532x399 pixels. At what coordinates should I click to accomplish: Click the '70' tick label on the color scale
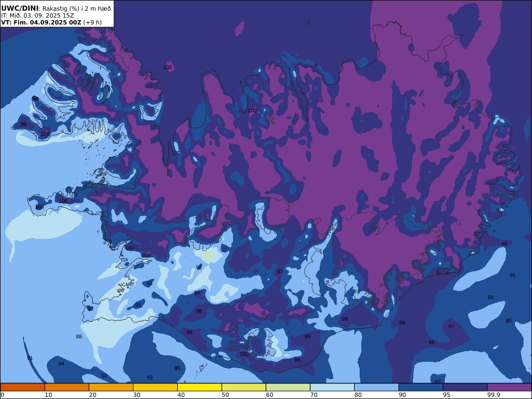(x=314, y=395)
